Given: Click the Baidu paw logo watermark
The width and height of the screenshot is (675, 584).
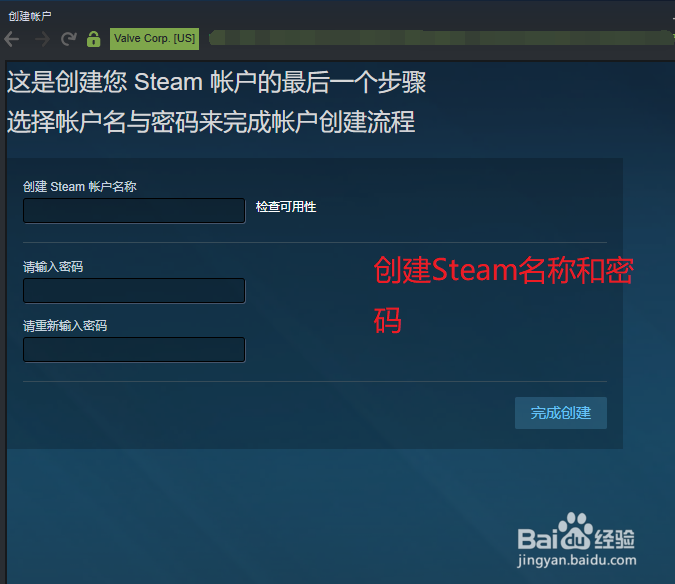Looking at the screenshot, I should click(x=576, y=532).
